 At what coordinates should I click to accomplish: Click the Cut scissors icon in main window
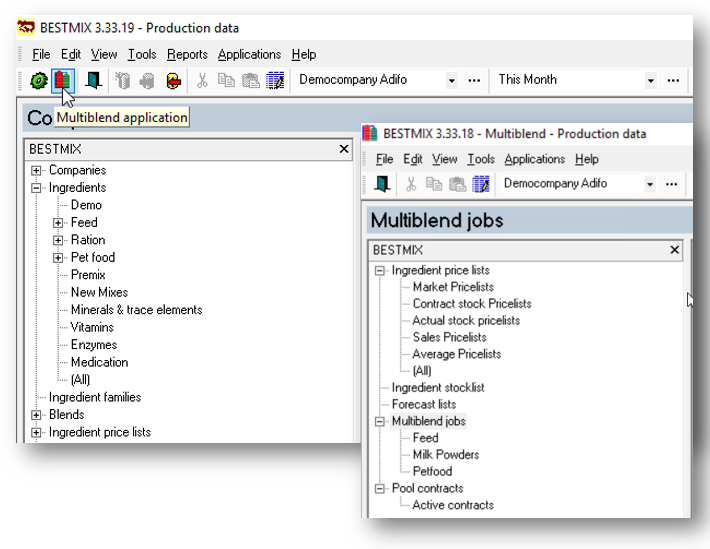coord(202,81)
